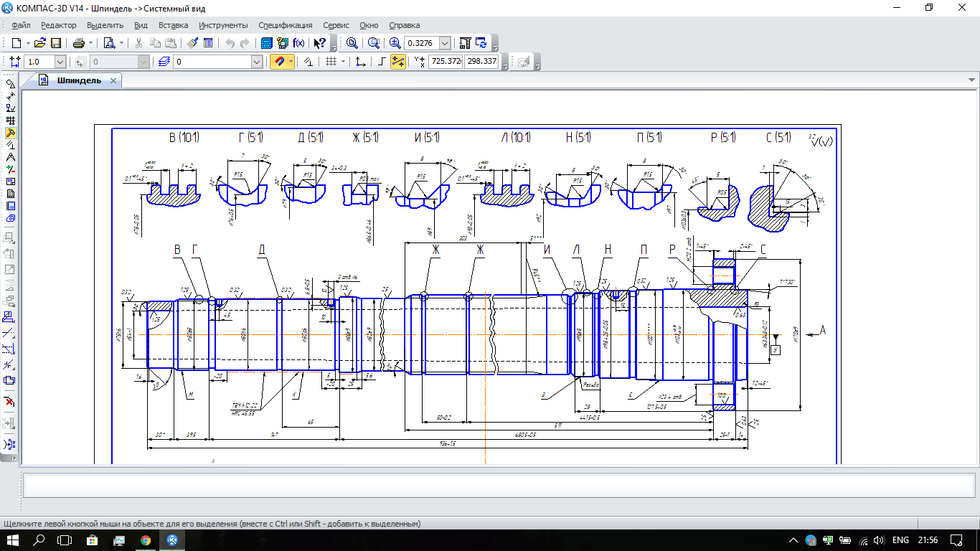Viewport: 980px width, 551px height.
Task: Open the Print preview tool
Action: click(x=109, y=43)
